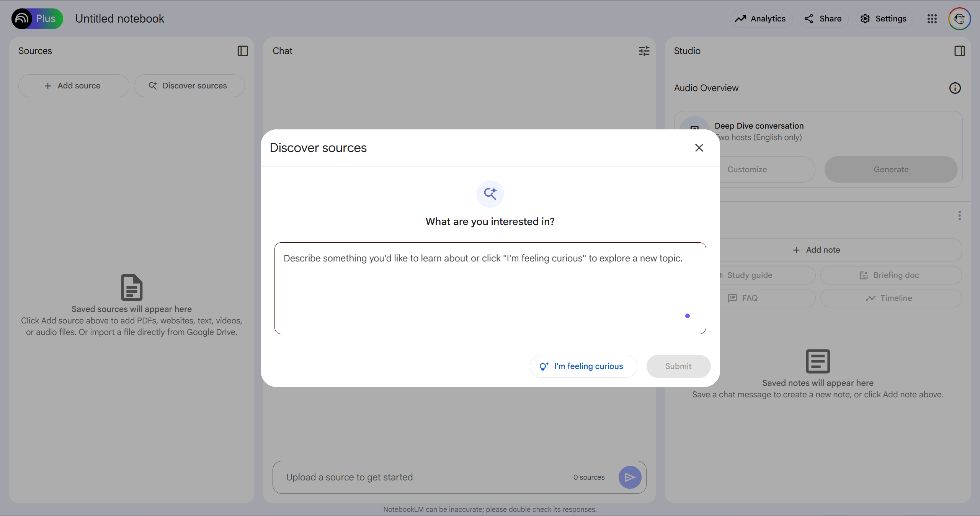The height and width of the screenshot is (516, 980).
Task: Click I'm feeling curious button
Action: pyautogui.click(x=583, y=366)
